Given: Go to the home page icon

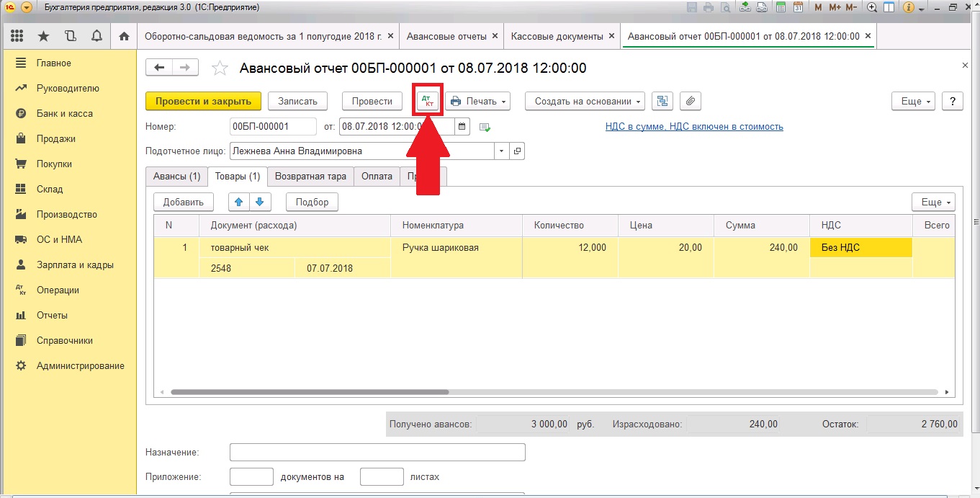Looking at the screenshot, I should click(124, 36).
